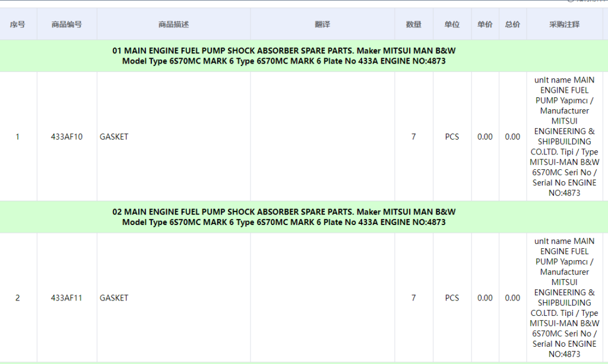Click the 采购注释 column header
The image size is (608, 364).
tap(564, 24)
